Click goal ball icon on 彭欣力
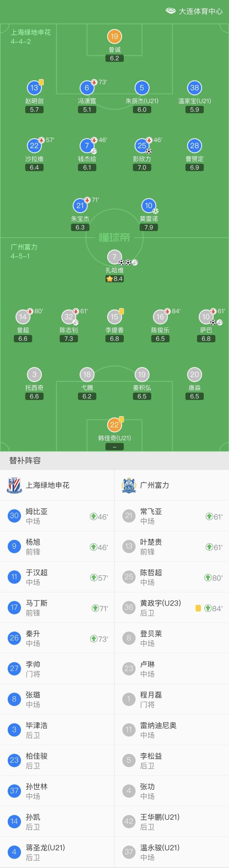 (x=149, y=151)
